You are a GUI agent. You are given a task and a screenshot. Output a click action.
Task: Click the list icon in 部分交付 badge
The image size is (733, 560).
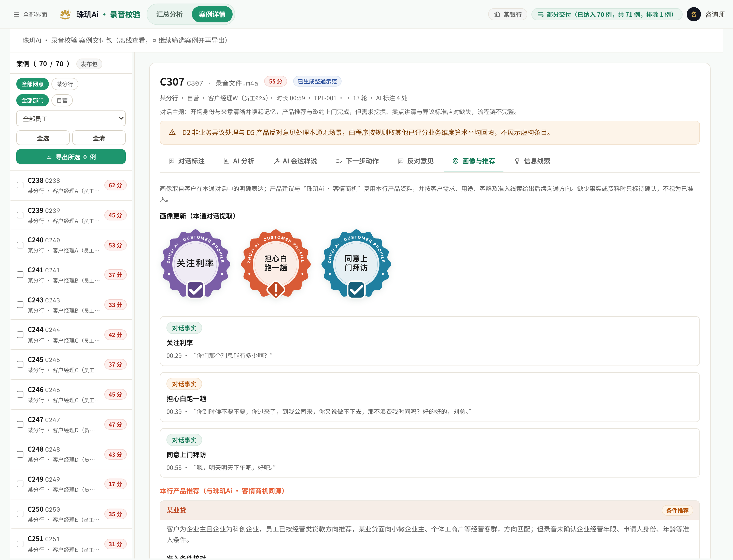(540, 15)
